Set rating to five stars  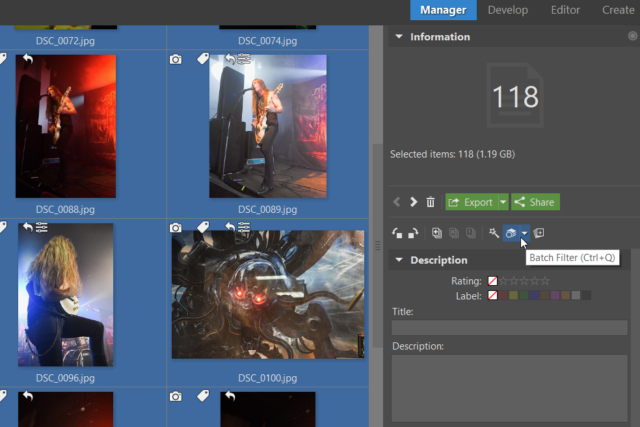tap(545, 281)
